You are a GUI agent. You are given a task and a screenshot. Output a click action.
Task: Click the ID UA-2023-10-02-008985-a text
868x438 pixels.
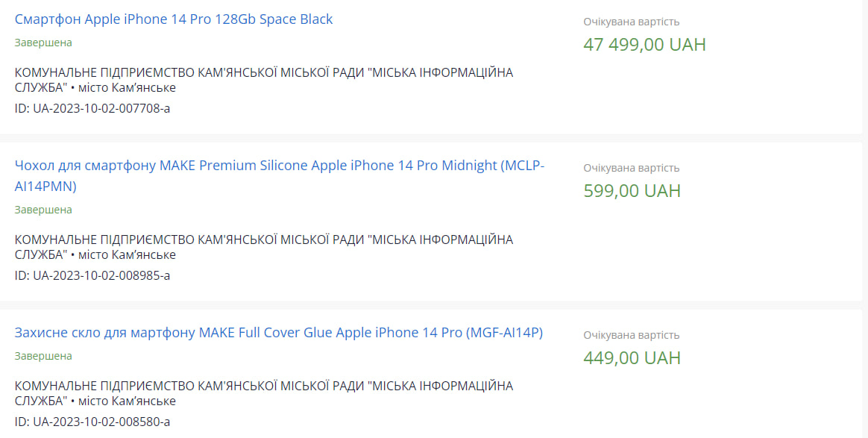92,276
